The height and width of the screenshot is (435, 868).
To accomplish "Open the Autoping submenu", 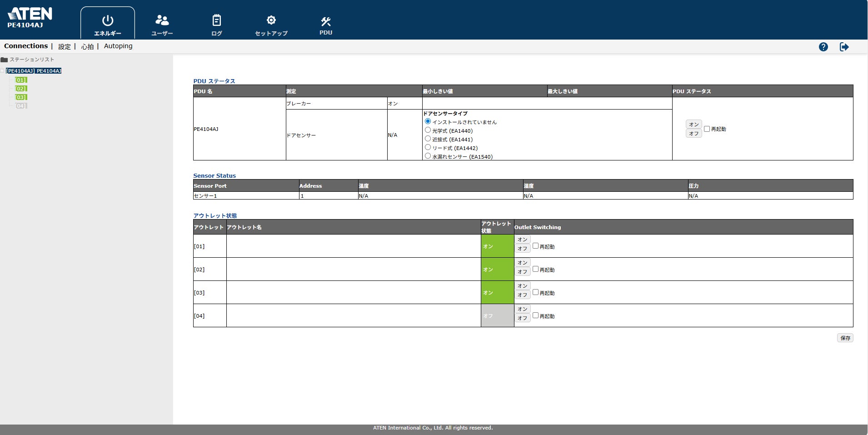I will point(118,46).
